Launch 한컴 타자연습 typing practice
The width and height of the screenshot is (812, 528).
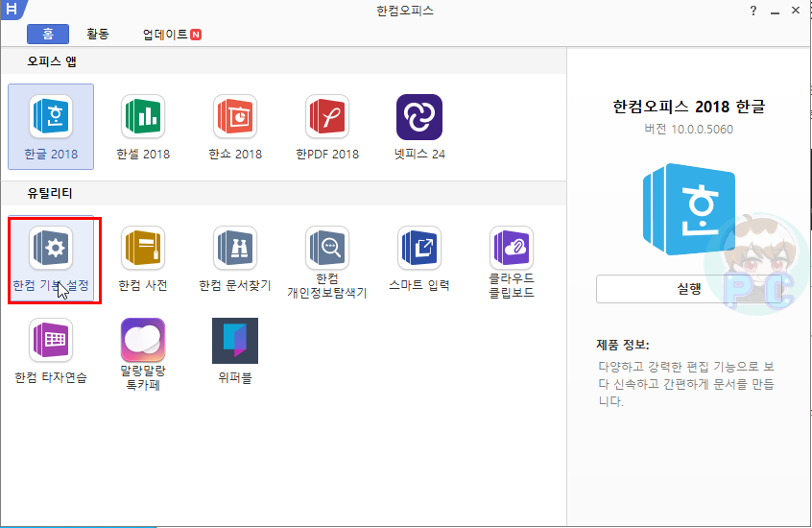coord(51,350)
